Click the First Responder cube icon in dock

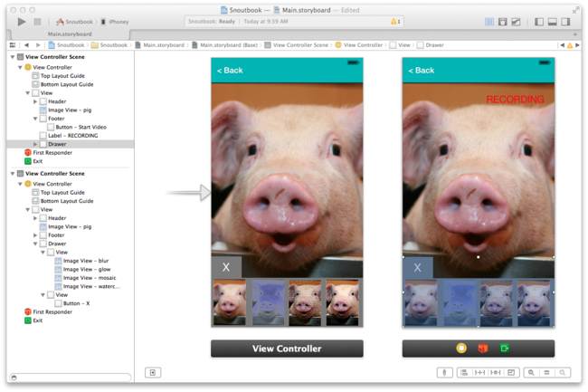click(482, 349)
